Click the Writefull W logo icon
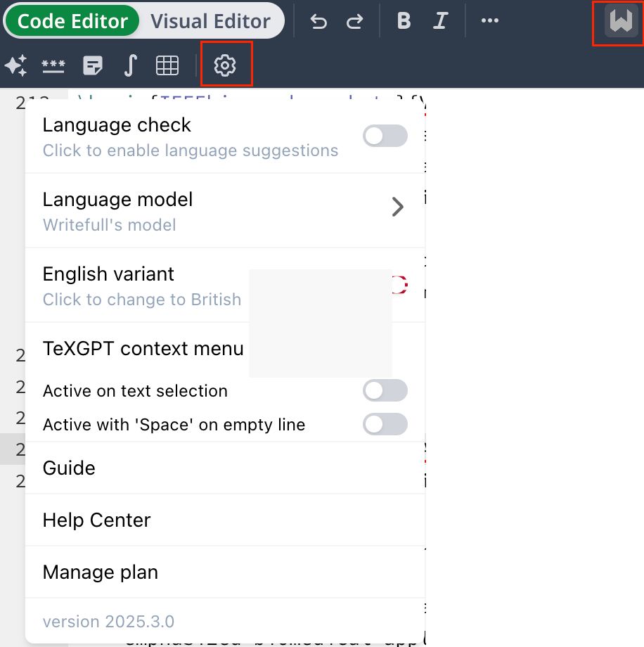Screen dimensions: 644x647 [x=621, y=23]
